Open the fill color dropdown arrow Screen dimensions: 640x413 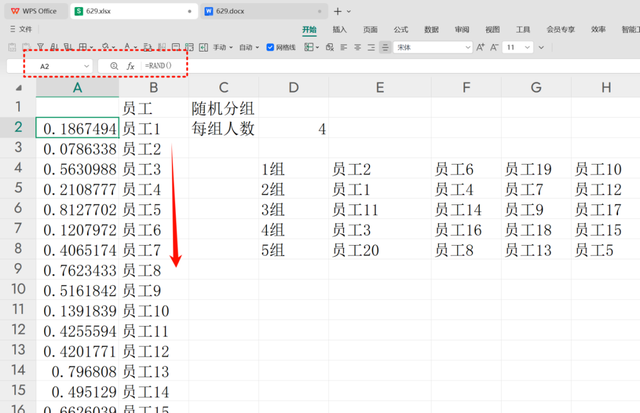[x=113, y=47]
